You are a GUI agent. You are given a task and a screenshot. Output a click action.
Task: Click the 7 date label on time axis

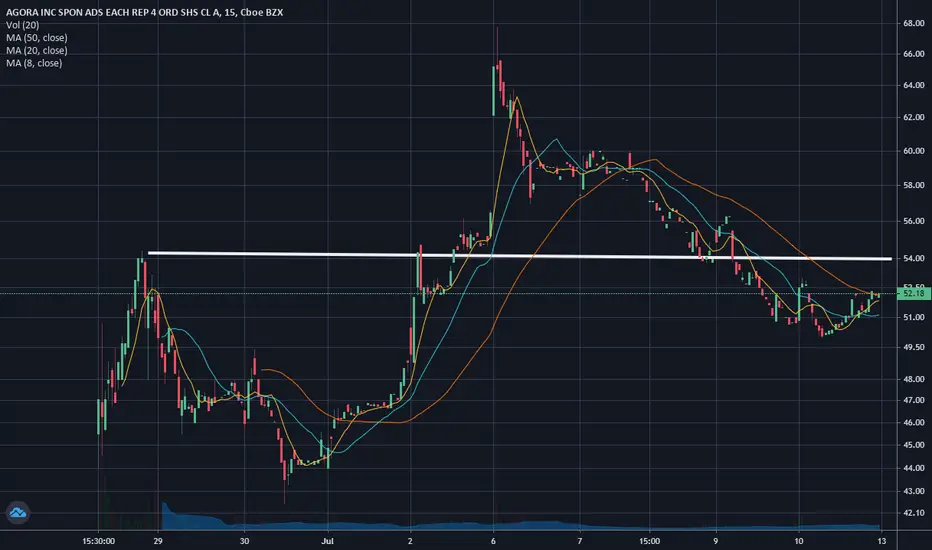click(x=580, y=541)
